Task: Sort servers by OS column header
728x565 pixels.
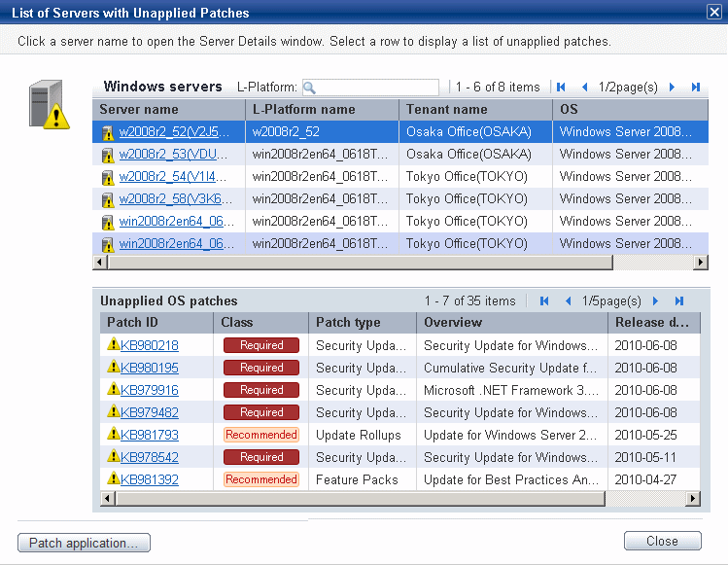Action: [631, 110]
